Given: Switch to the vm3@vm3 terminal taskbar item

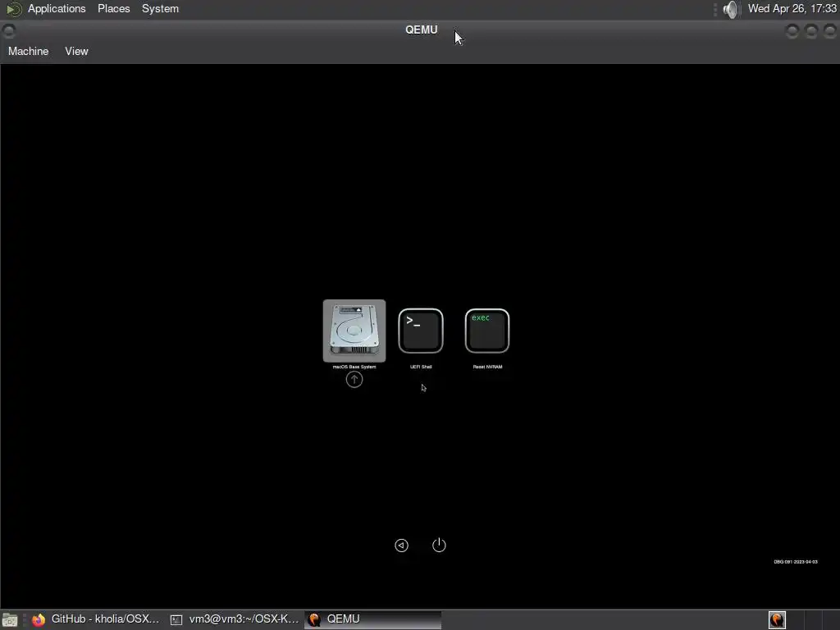Looking at the screenshot, I should click(235, 619).
